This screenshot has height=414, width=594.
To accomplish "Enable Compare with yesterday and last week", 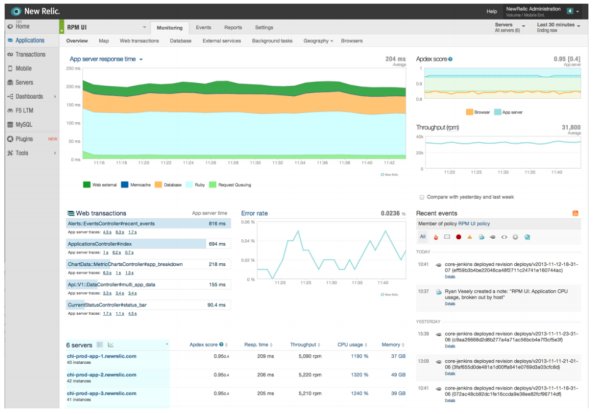I will click(x=422, y=197).
